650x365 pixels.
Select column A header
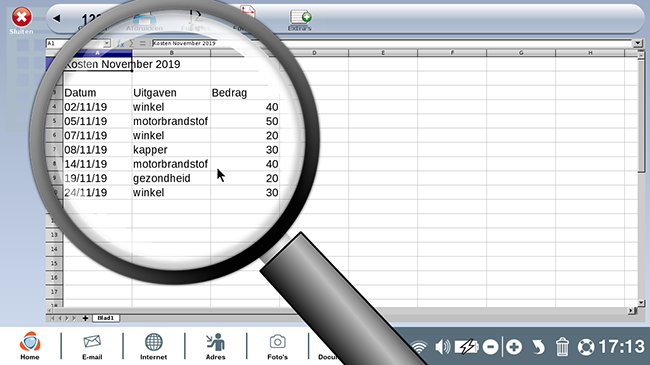pos(97,53)
